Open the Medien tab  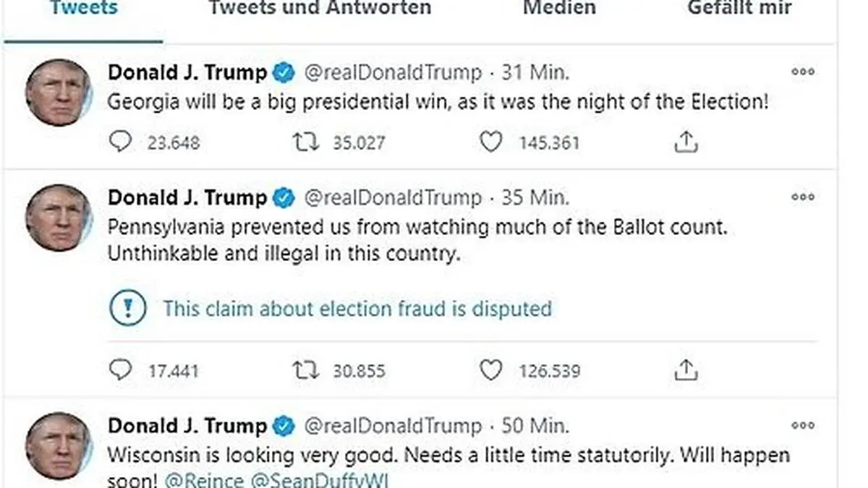click(559, 9)
